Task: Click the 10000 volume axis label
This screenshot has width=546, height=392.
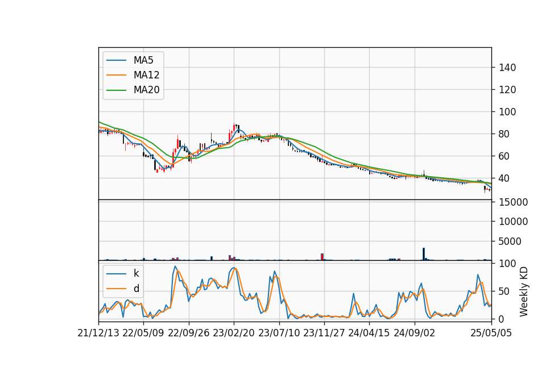Action: point(513,222)
